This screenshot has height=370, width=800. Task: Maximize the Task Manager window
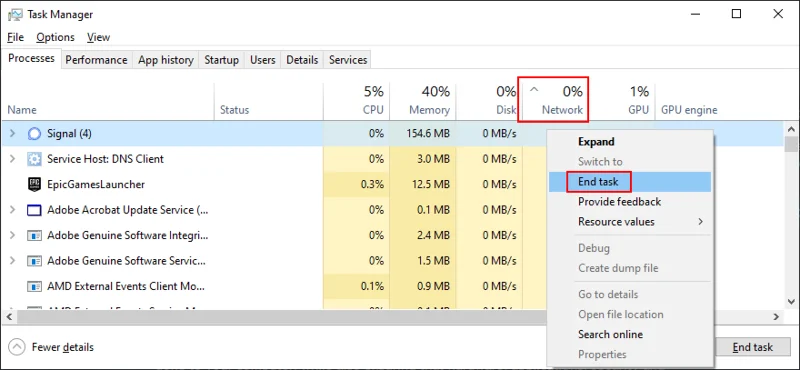736,14
